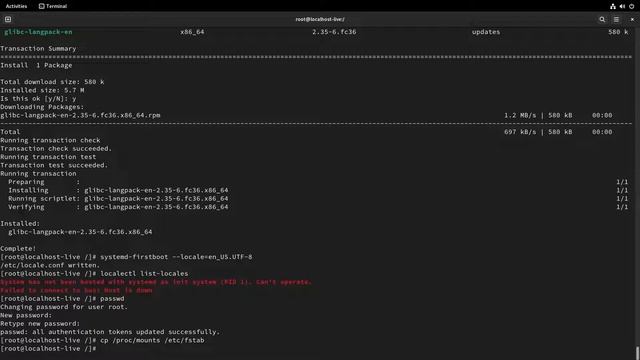Screen dimensions: 640x360
Task: Select the green glibc-langpack-en package name
Action: pyautogui.click(x=38, y=32)
